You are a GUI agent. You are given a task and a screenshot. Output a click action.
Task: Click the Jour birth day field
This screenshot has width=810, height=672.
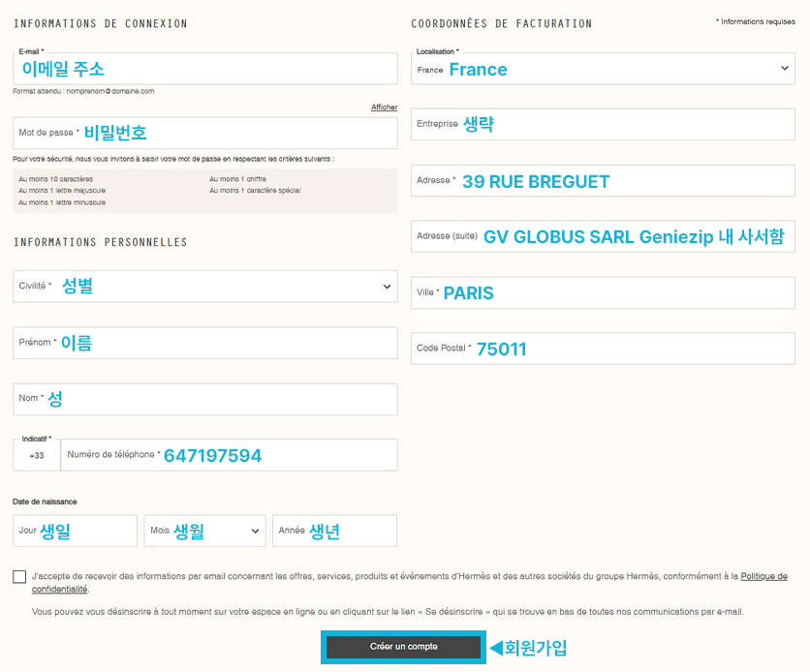click(75, 531)
